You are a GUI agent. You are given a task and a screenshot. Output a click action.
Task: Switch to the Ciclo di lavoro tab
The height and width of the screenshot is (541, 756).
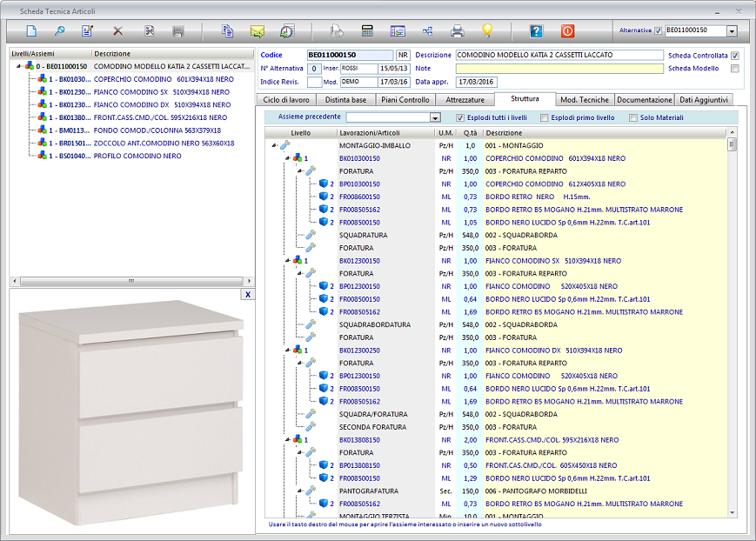point(286,100)
